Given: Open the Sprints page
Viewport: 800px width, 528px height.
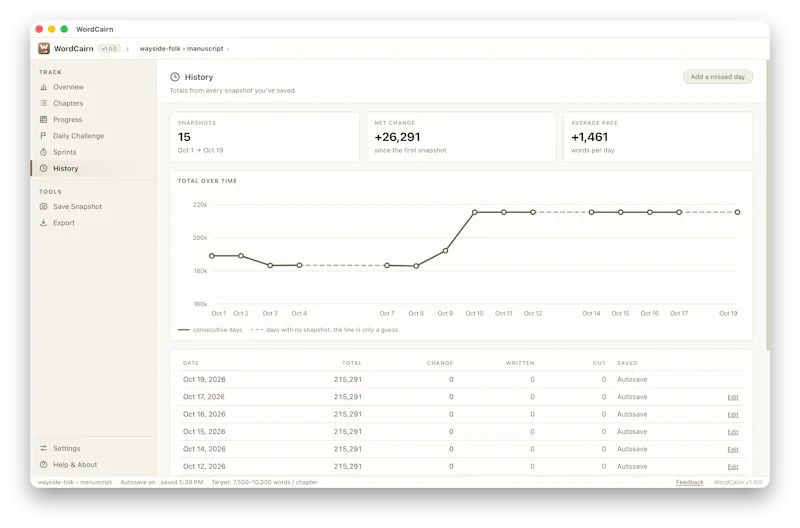Looking at the screenshot, I should (93, 153).
